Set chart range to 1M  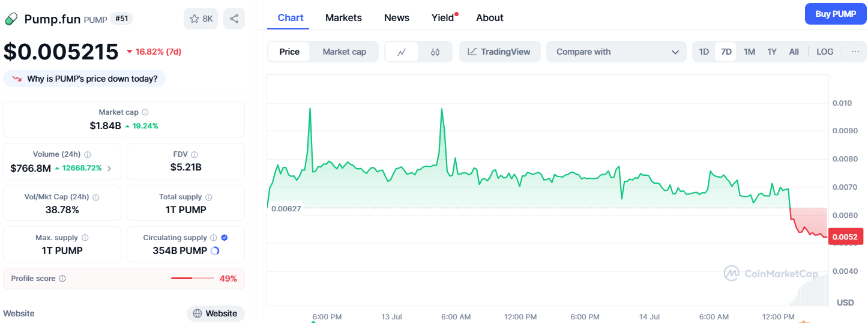[749, 52]
